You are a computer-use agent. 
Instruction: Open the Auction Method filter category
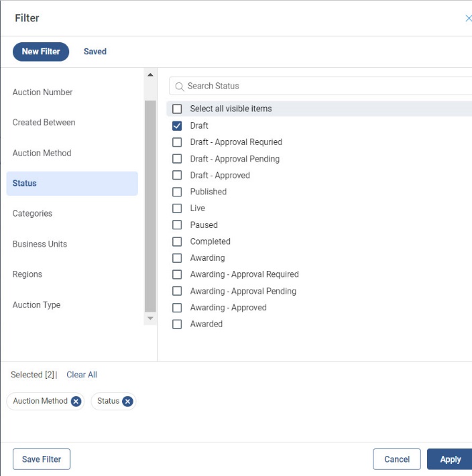42,153
